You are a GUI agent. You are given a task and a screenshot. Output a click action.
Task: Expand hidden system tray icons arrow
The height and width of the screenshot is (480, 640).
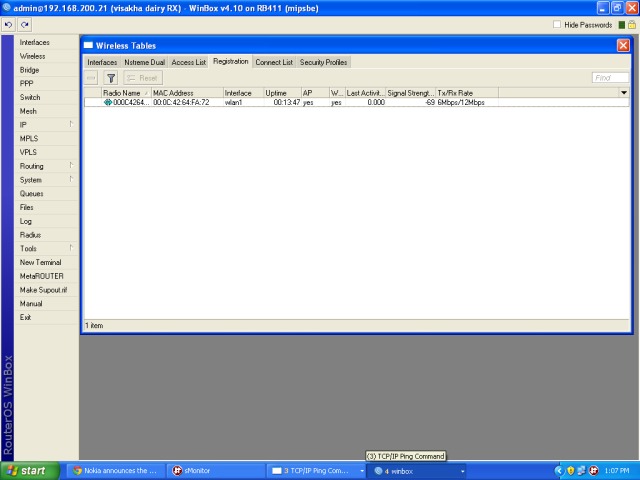(558, 471)
